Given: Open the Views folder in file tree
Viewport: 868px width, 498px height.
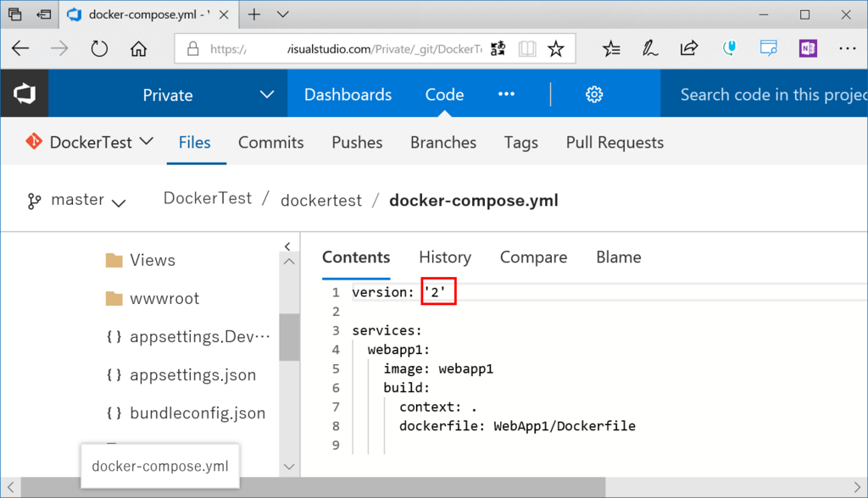Looking at the screenshot, I should (141, 260).
